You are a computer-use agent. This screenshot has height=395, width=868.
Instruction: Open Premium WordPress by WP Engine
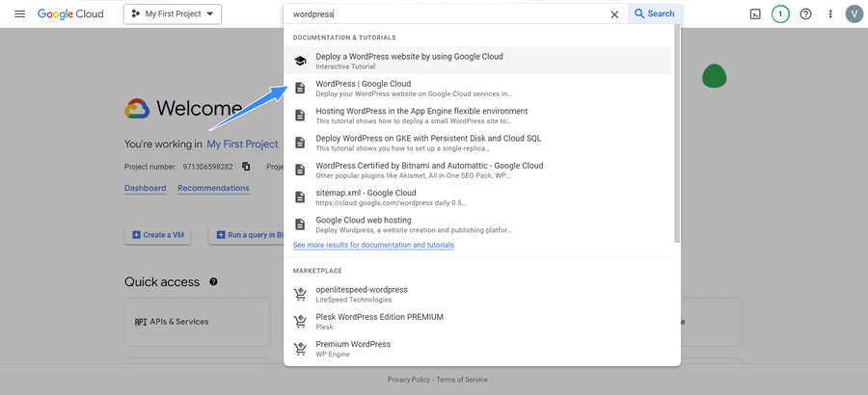coord(479,349)
